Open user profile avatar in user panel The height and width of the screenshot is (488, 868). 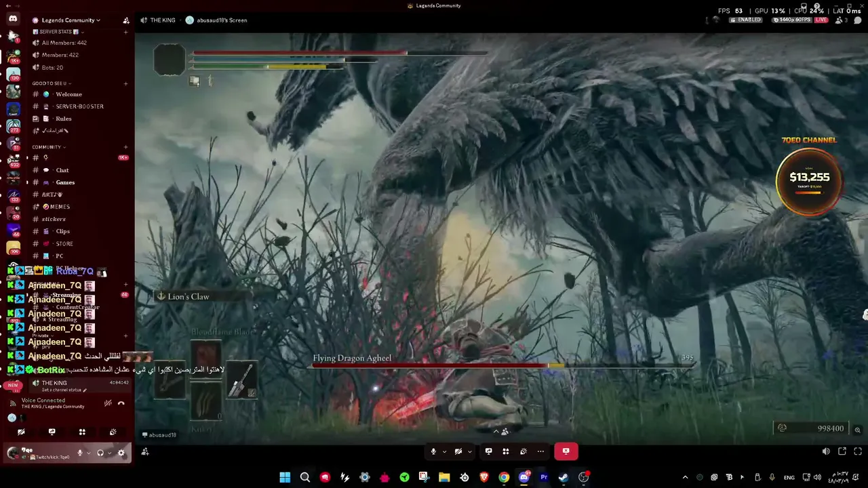13,453
